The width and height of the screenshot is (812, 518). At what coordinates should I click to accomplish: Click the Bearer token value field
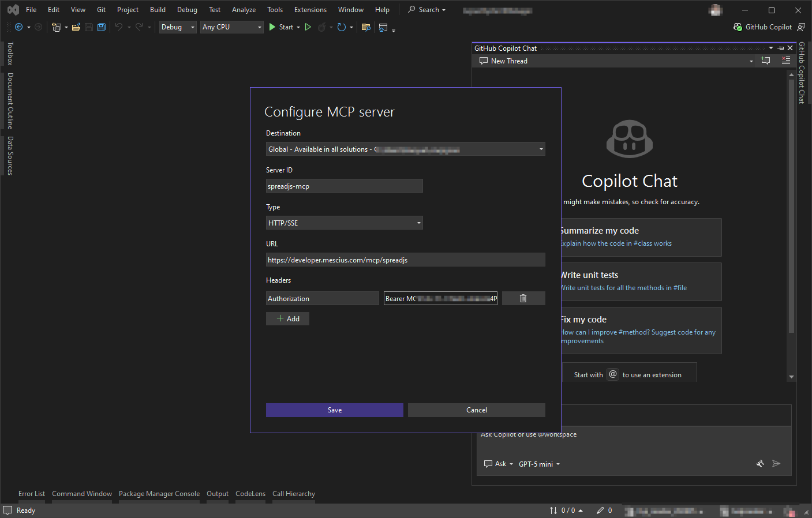pos(440,298)
